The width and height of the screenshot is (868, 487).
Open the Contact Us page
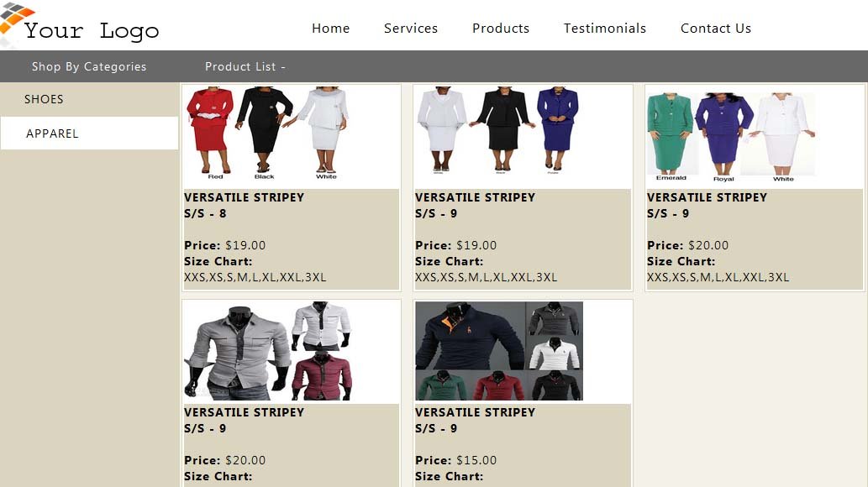pyautogui.click(x=716, y=29)
